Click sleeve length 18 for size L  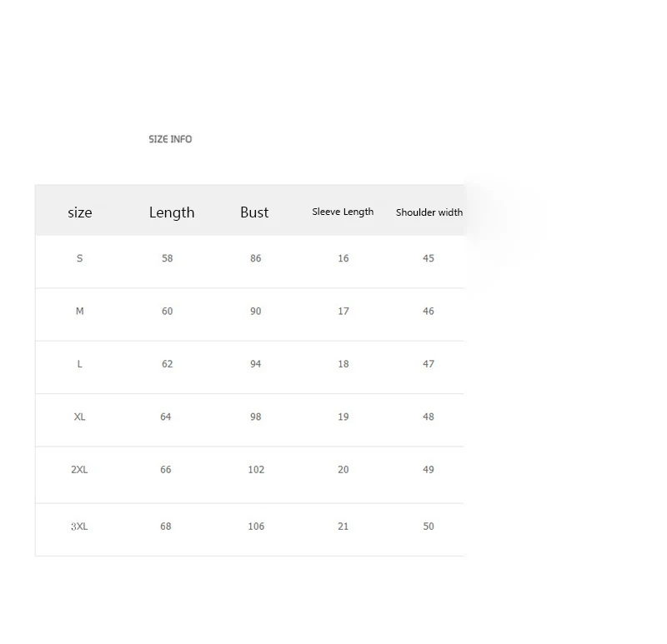click(344, 364)
